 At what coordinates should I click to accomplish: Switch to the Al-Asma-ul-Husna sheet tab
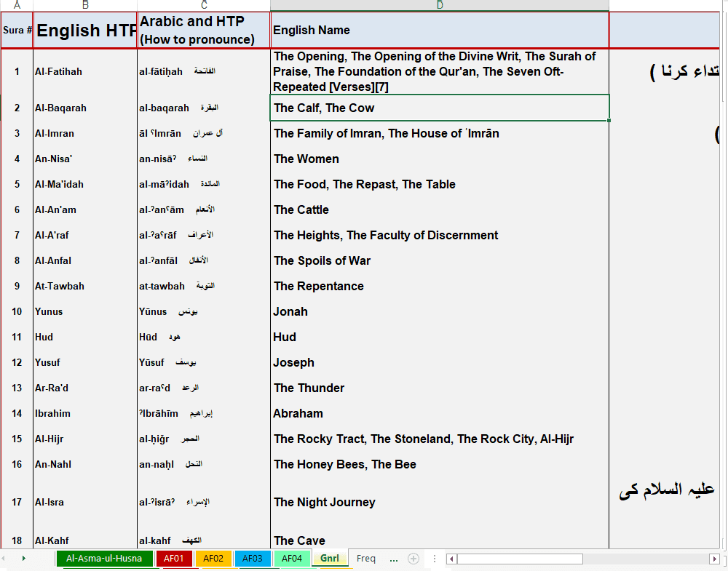(x=105, y=558)
